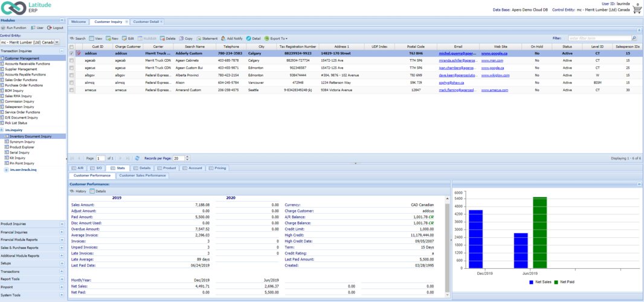Image resolution: width=644 pixels, height=302 pixels.
Task: Switch to the Customer Detail tab
Action: point(145,22)
